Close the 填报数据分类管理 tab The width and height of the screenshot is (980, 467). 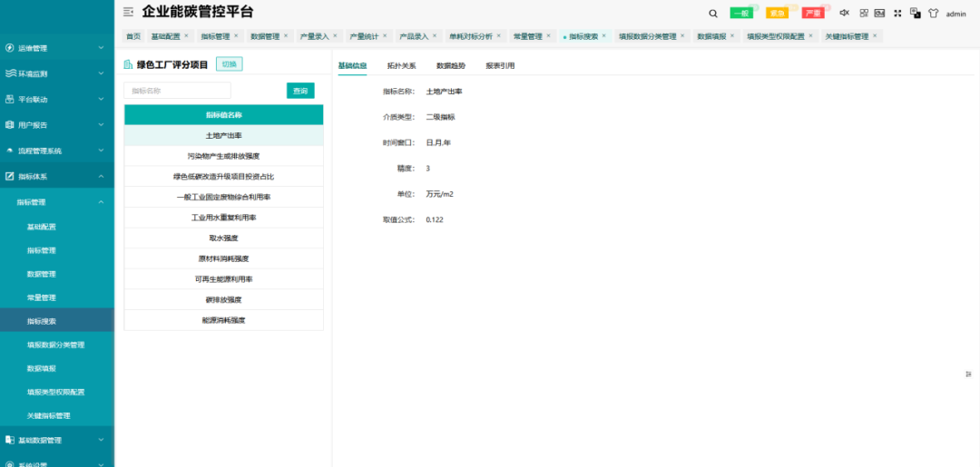click(681, 35)
